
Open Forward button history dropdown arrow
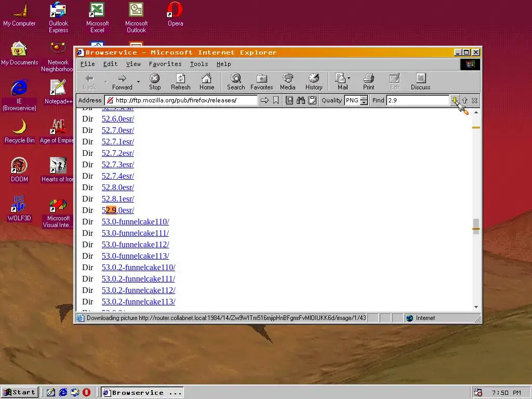(x=138, y=82)
